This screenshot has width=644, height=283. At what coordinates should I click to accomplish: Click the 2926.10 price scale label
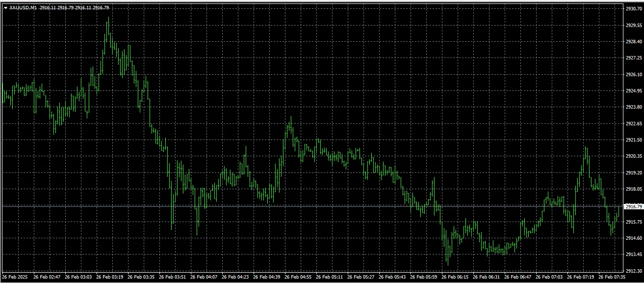click(x=634, y=74)
